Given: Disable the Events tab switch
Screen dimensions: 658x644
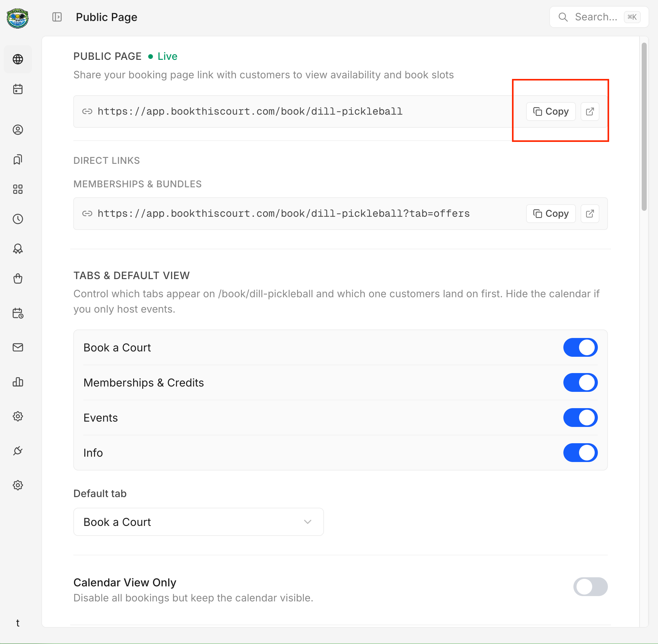Looking at the screenshot, I should click(580, 418).
